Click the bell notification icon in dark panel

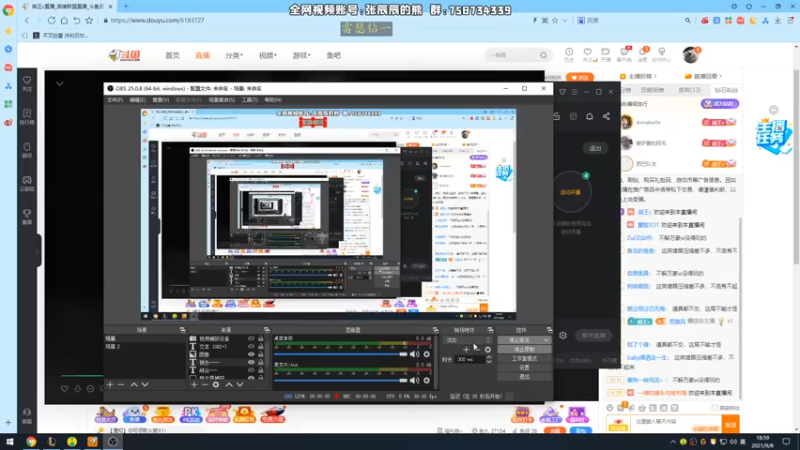(x=589, y=116)
